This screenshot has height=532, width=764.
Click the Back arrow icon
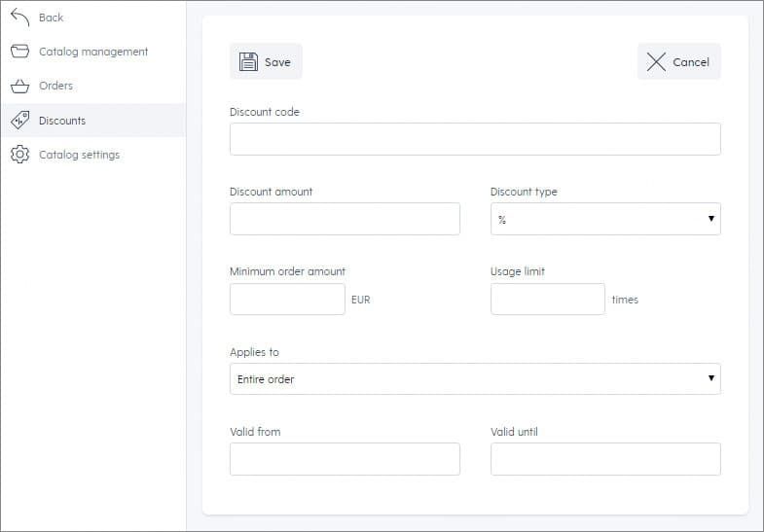20,18
